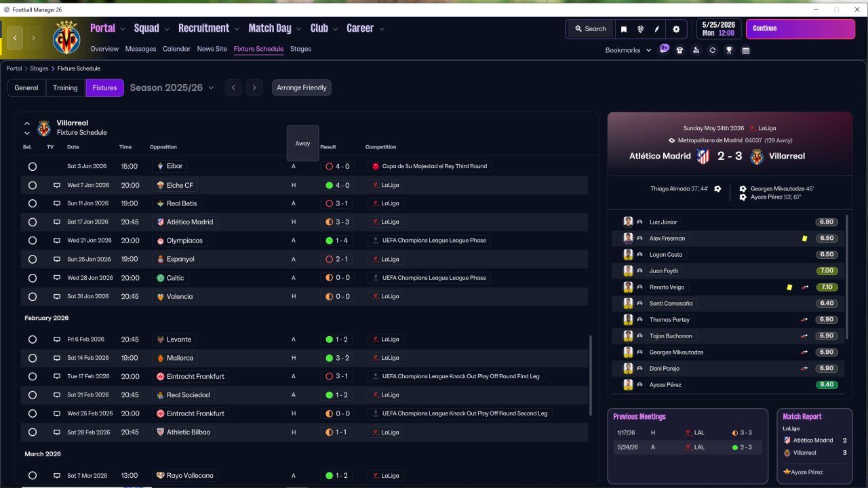The height and width of the screenshot is (488, 868).
Task: Go back with the left arrow navigation button
Action: coord(15,38)
